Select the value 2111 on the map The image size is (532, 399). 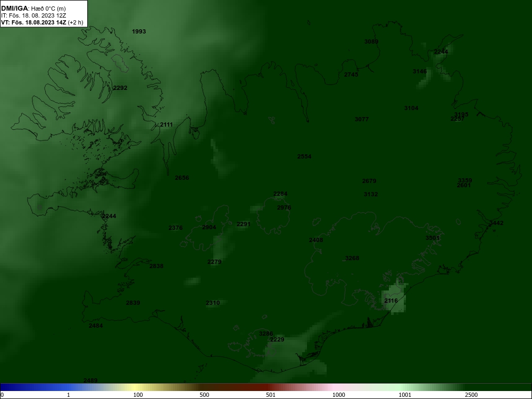pos(166,124)
